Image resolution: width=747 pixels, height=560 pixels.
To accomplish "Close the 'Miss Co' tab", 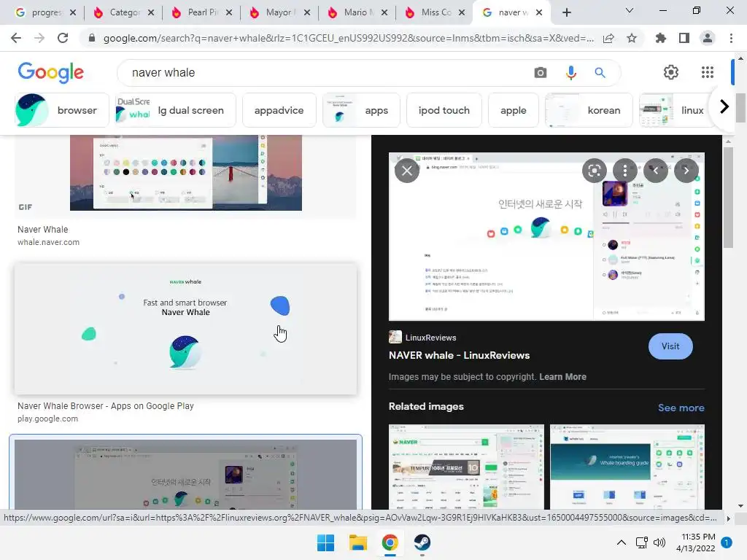I will [x=462, y=12].
